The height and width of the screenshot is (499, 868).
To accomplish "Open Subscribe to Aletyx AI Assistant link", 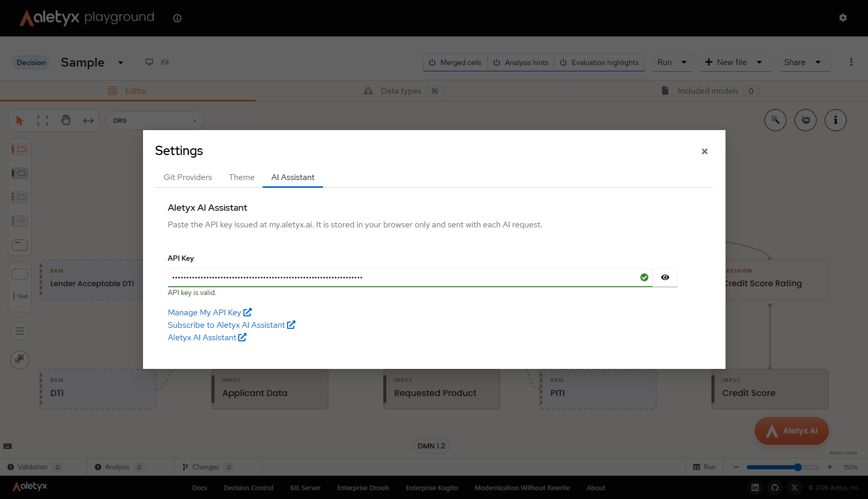I will [x=231, y=325].
